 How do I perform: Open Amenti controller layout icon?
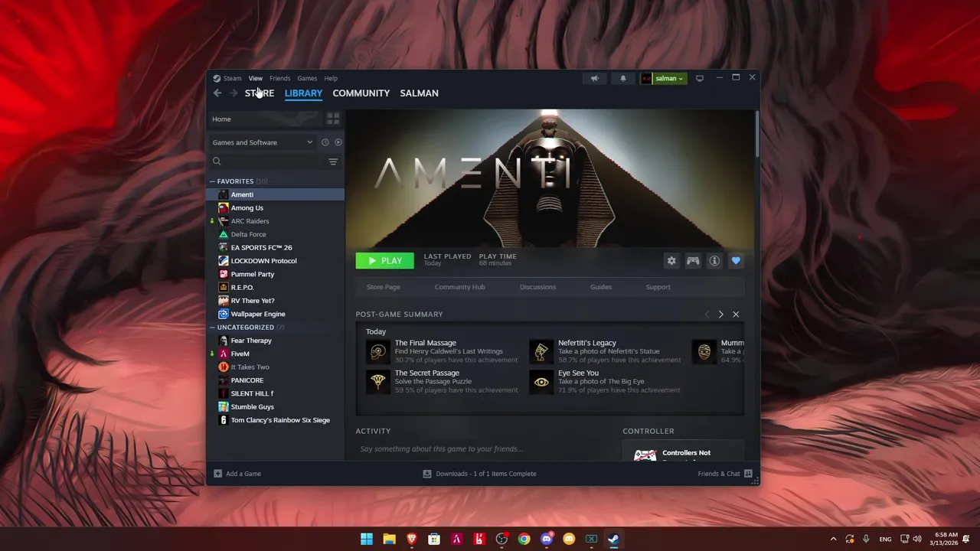[x=693, y=261]
